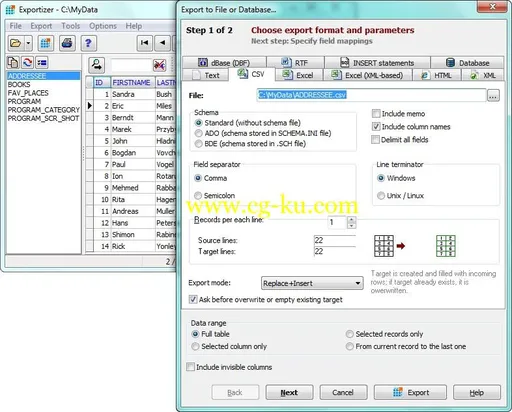This screenshot has width=512, height=412.
Task: Switch to the RTF tab
Action: [x=295, y=63]
